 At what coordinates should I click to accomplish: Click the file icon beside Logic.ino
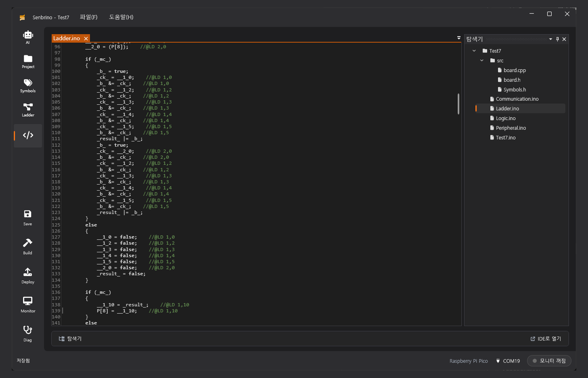(492, 118)
